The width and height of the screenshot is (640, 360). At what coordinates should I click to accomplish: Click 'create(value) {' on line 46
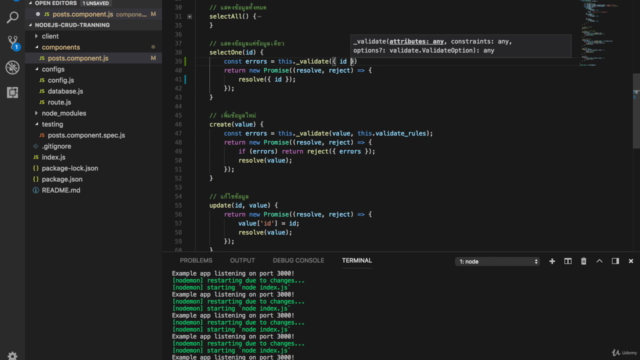[236, 124]
